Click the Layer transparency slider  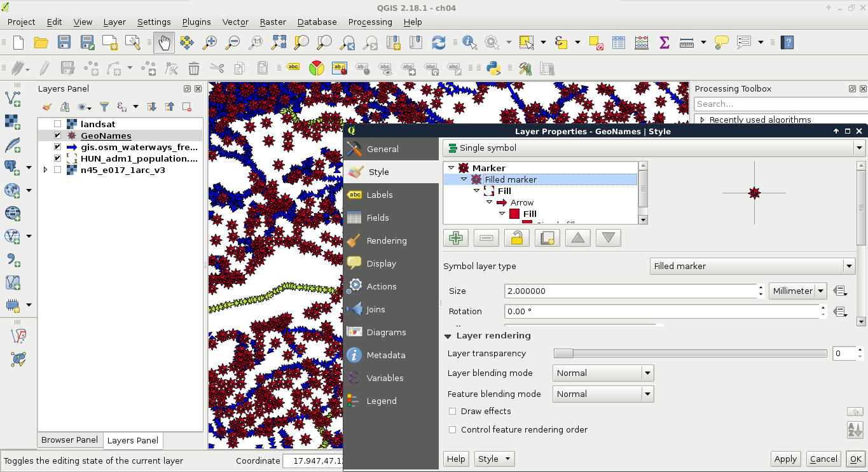[x=690, y=354]
